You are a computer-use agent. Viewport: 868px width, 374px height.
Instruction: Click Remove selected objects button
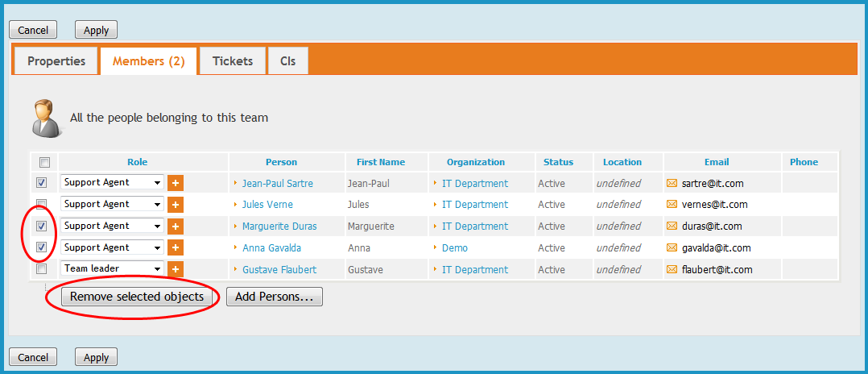pos(137,297)
